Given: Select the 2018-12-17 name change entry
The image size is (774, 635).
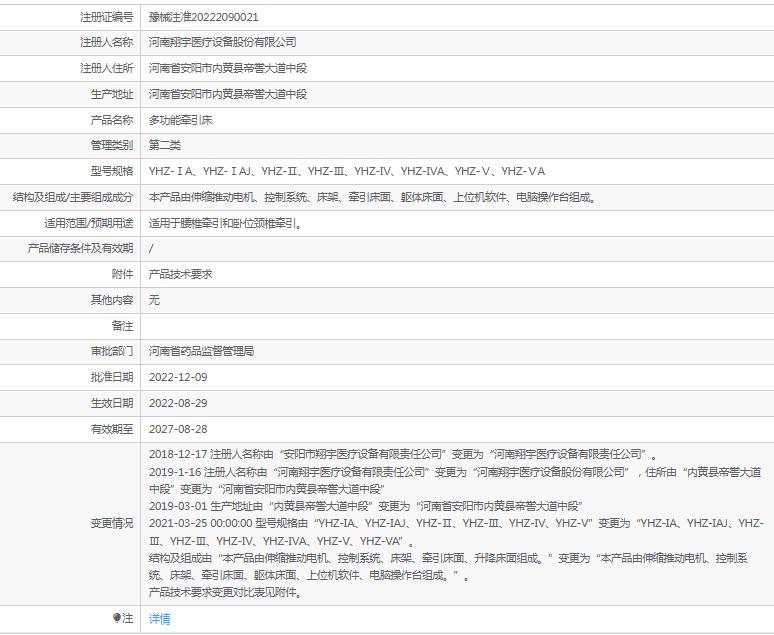Looking at the screenshot, I should tap(403, 454).
